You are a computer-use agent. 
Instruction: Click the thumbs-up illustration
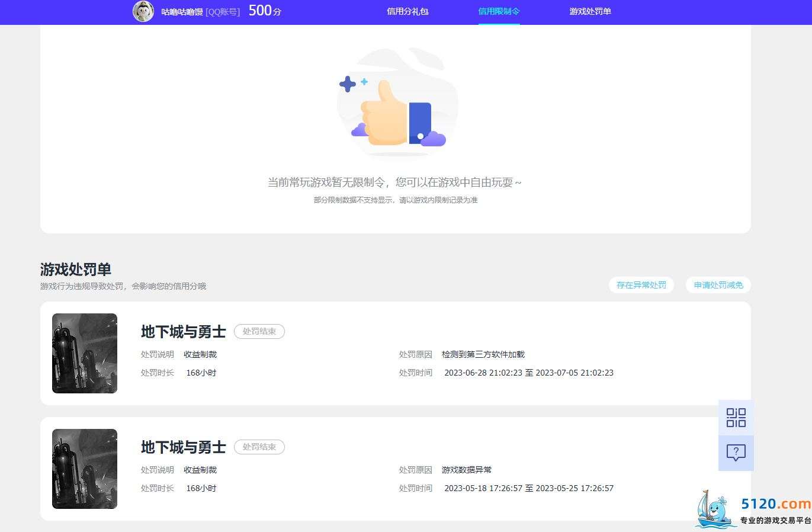click(x=397, y=104)
